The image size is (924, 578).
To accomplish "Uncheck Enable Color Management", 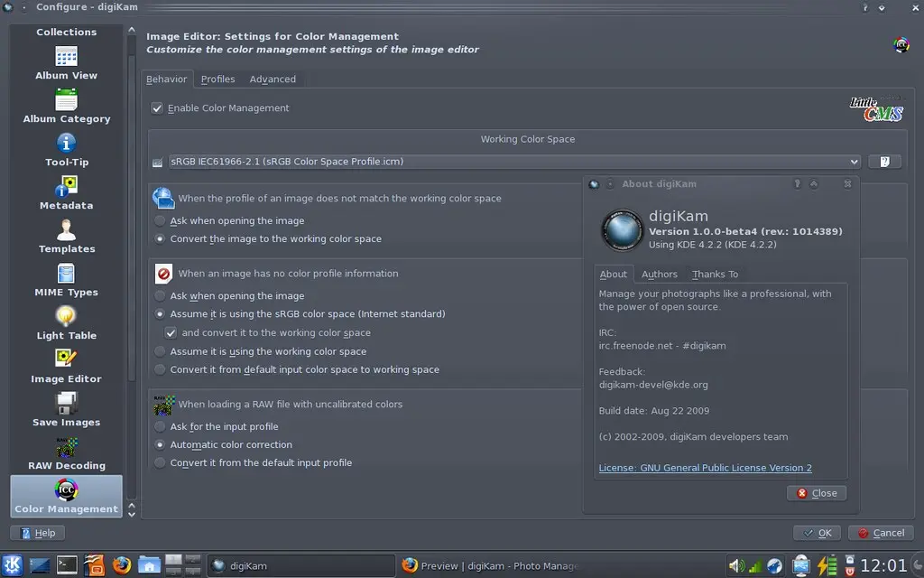I will click(157, 107).
